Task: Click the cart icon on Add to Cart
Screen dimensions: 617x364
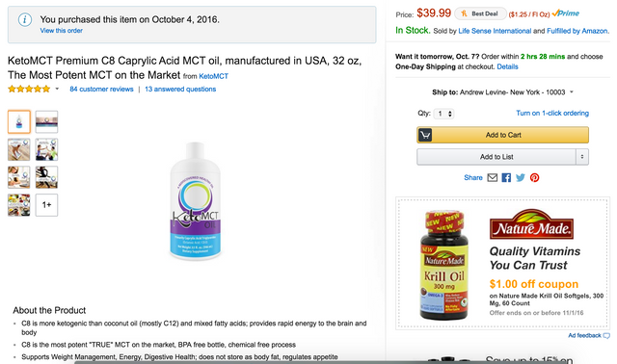Action: click(x=425, y=135)
